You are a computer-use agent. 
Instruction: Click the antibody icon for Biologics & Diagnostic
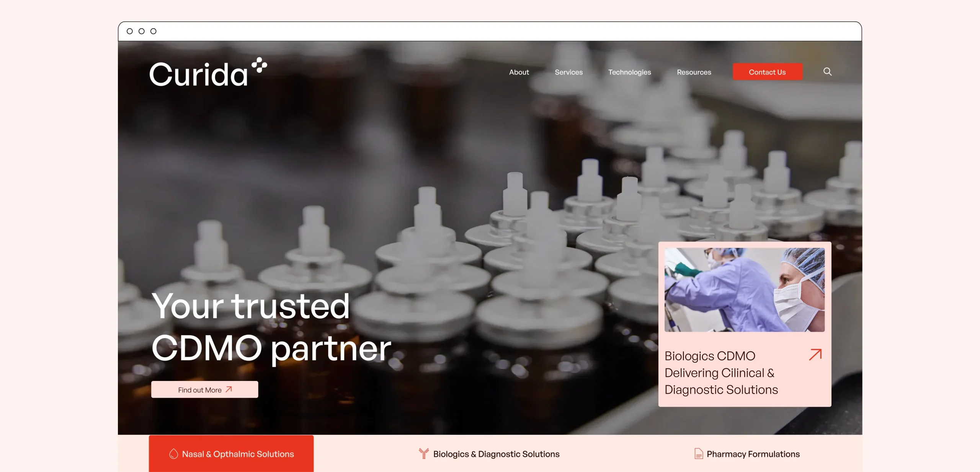[423, 454]
